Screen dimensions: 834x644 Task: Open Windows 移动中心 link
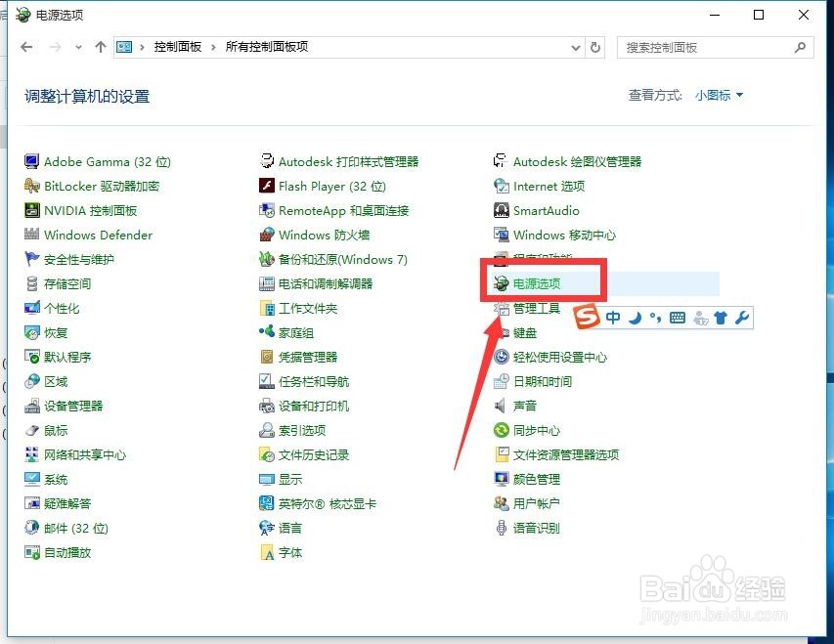click(564, 235)
